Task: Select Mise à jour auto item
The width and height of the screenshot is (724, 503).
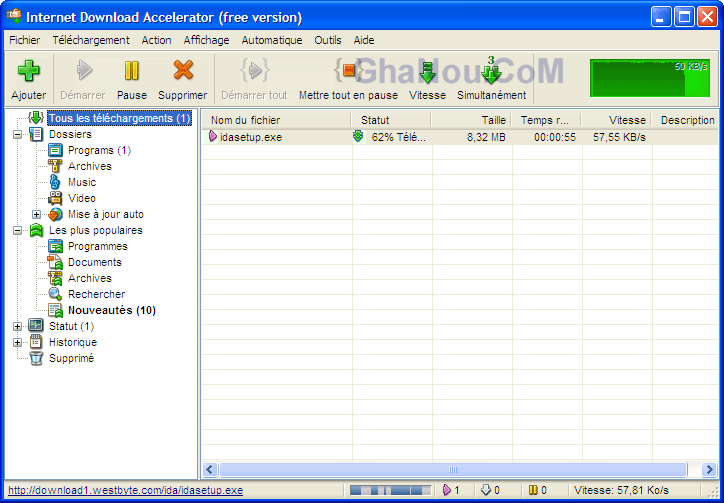Action: [105, 214]
